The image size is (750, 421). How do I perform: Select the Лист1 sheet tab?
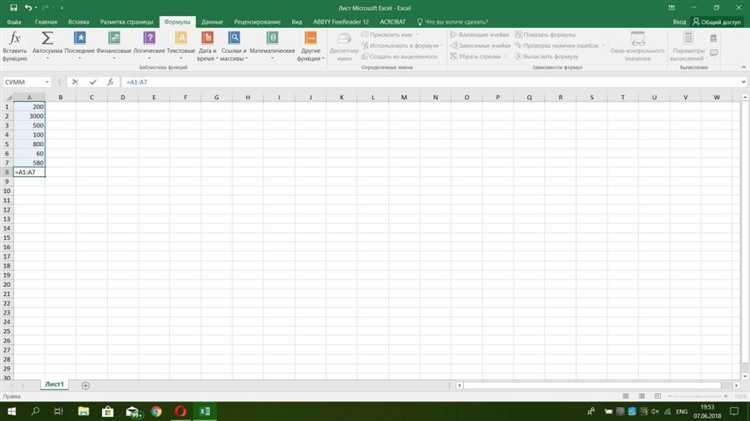[x=55, y=385]
